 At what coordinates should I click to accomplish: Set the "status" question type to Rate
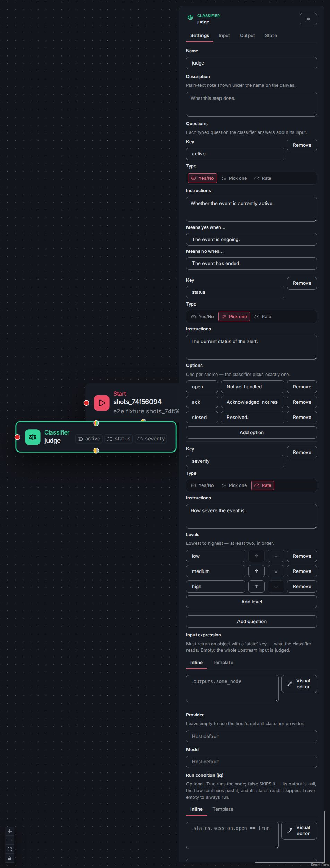[x=263, y=317]
